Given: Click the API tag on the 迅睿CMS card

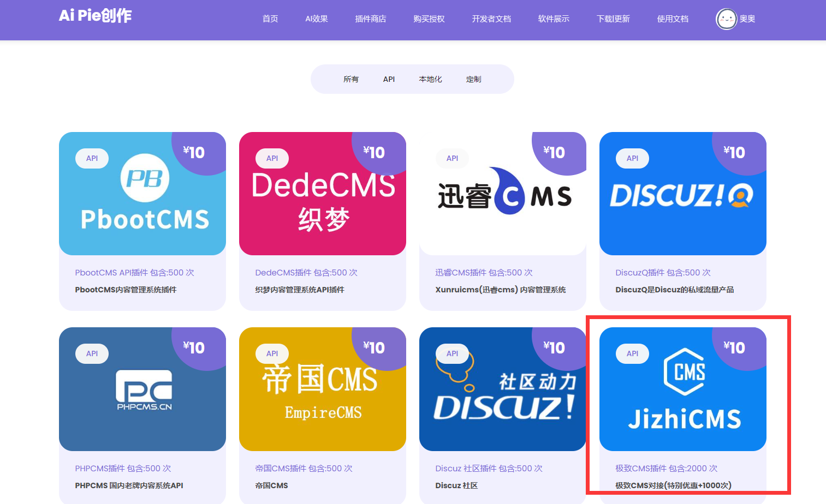Looking at the screenshot, I should point(452,158).
